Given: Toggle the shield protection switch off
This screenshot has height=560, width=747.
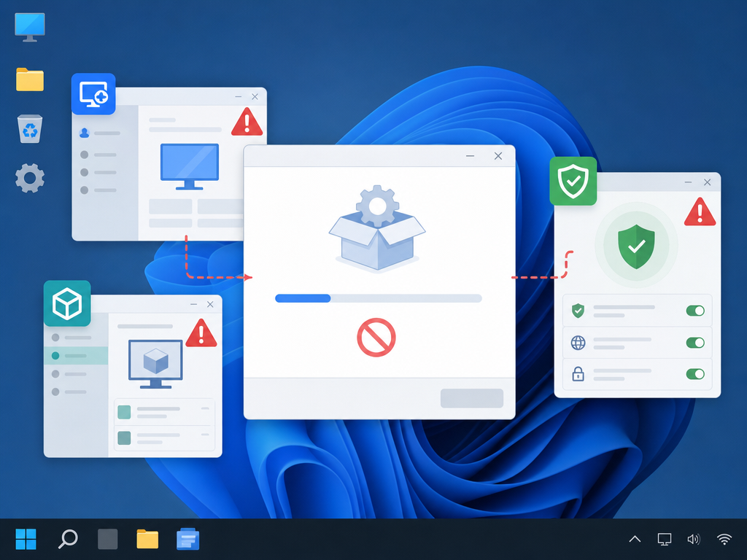Looking at the screenshot, I should (x=695, y=311).
